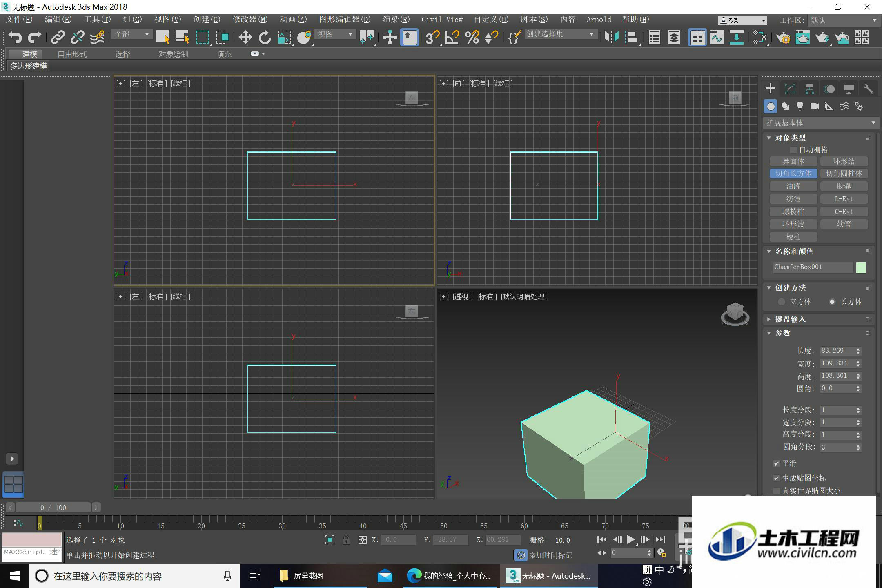Open 渲染(R) menu
Screen dimensions: 882x588
396,19
